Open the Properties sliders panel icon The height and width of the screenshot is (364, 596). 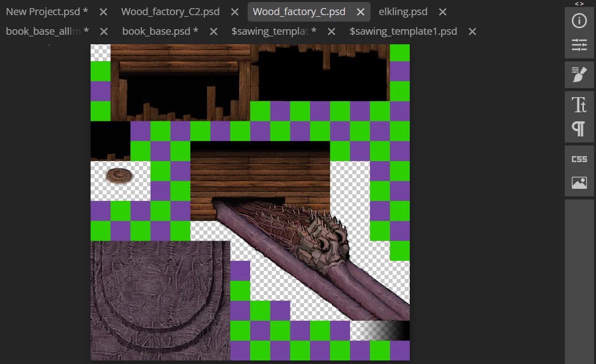tap(579, 45)
